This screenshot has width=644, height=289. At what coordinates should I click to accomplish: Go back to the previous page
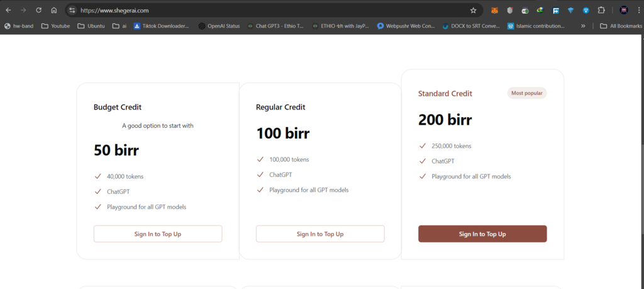pos(8,10)
